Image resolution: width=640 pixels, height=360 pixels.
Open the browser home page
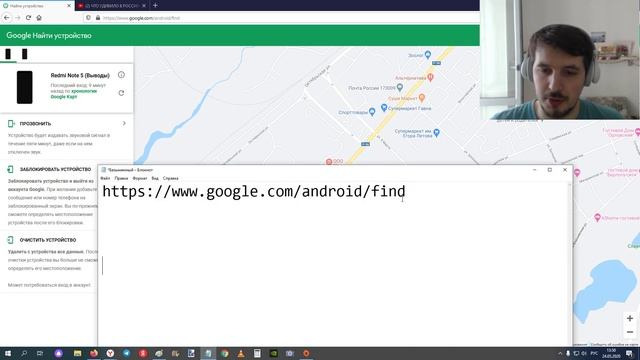click(39, 18)
